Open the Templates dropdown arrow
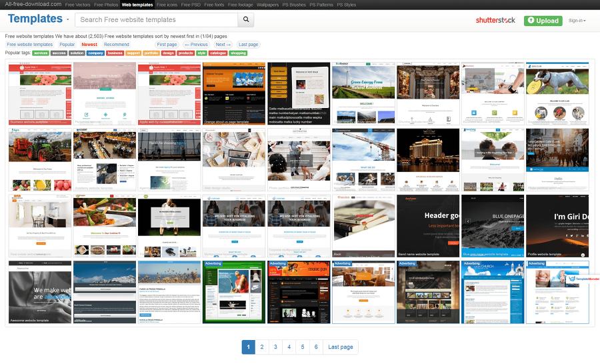Viewport: 600px width, 364px height. 68,19
